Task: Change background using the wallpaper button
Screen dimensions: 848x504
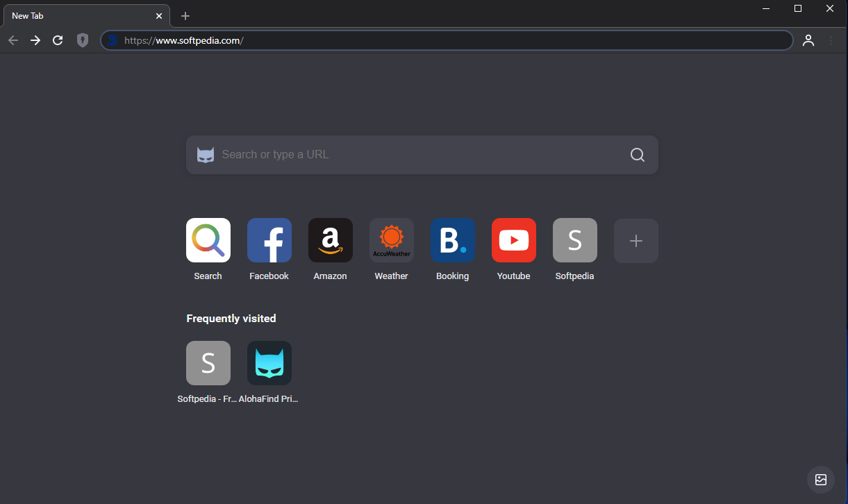Action: pos(821,479)
